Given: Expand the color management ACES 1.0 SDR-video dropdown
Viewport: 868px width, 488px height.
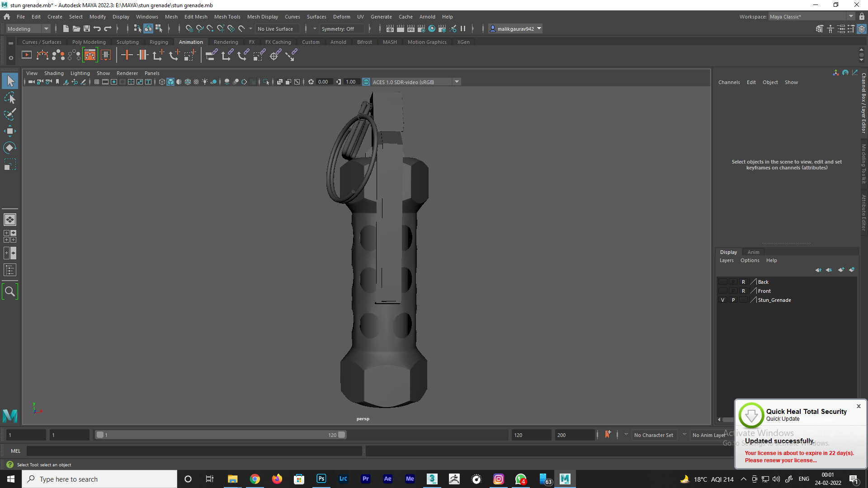Looking at the screenshot, I should [x=457, y=82].
